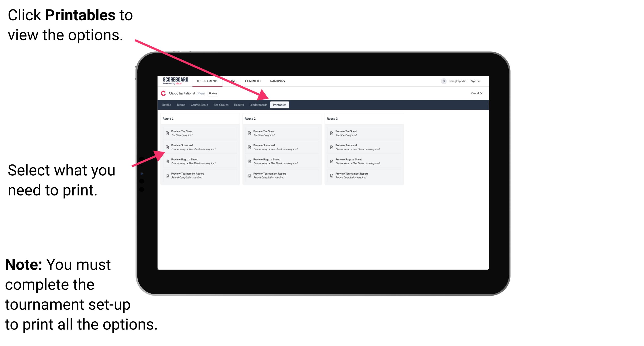
Task: Click the Leaderboards tab
Action: click(258, 105)
